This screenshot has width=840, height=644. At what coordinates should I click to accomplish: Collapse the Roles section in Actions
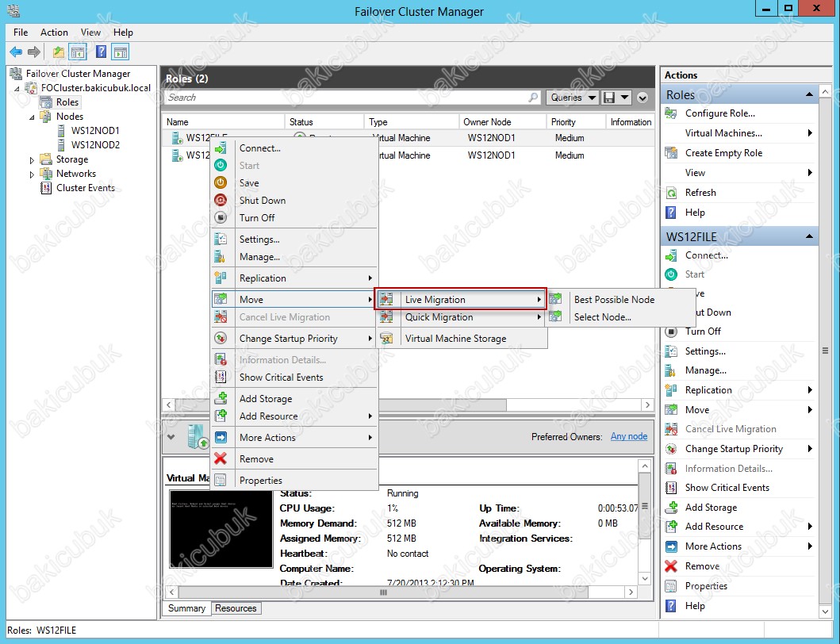pos(809,95)
